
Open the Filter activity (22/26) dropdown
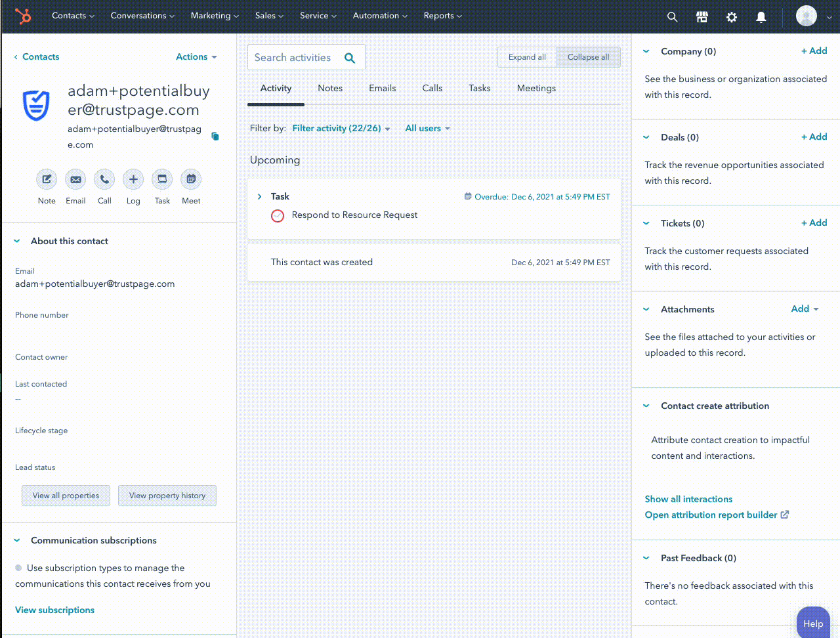(x=341, y=129)
